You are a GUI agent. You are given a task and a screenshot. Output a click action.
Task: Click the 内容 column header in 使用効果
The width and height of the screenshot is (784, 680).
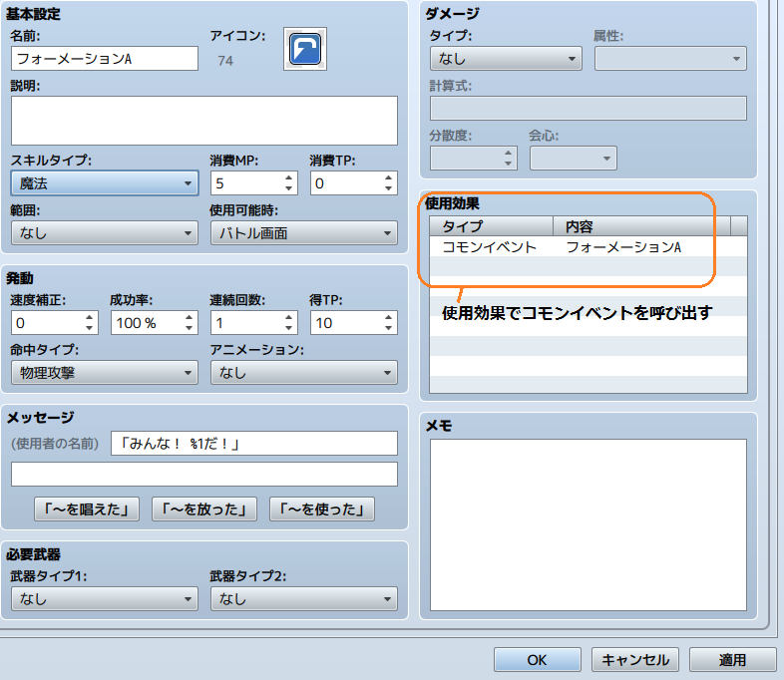click(x=641, y=226)
